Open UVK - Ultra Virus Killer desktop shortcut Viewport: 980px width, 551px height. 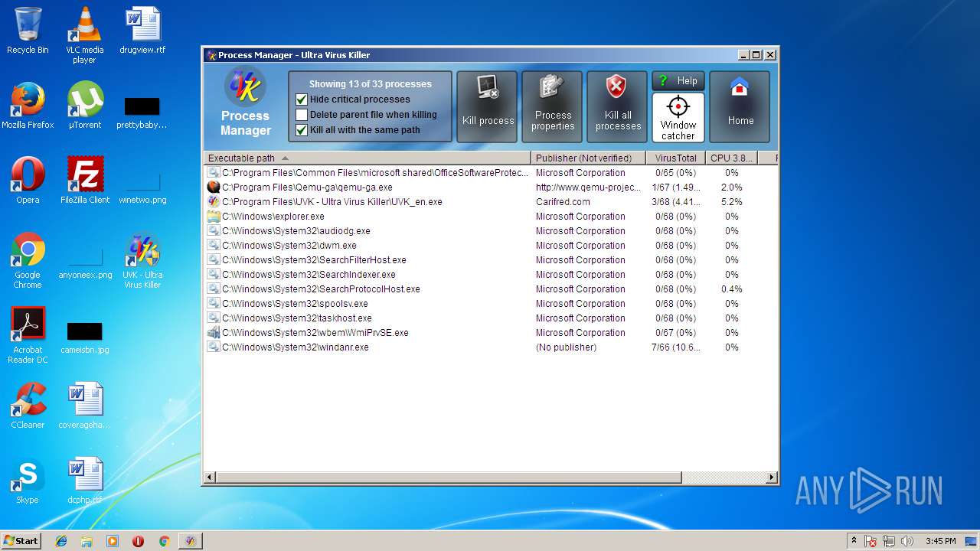tap(142, 260)
